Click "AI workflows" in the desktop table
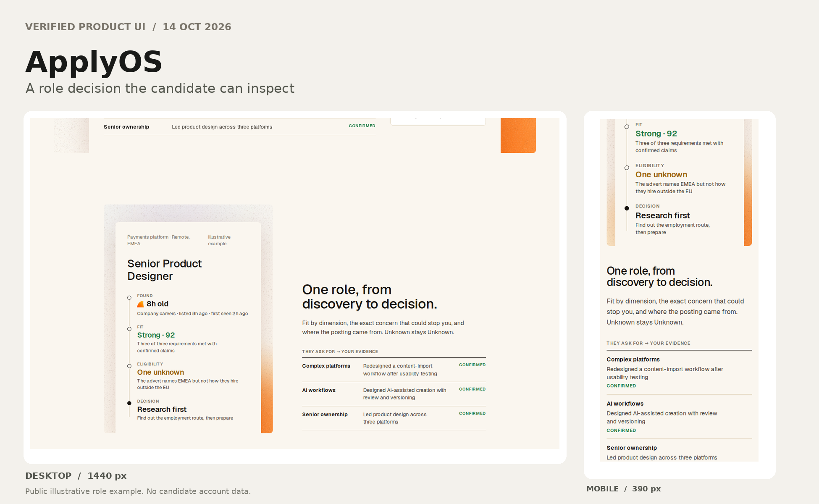Screen dimensions: 819x504 coord(319,390)
